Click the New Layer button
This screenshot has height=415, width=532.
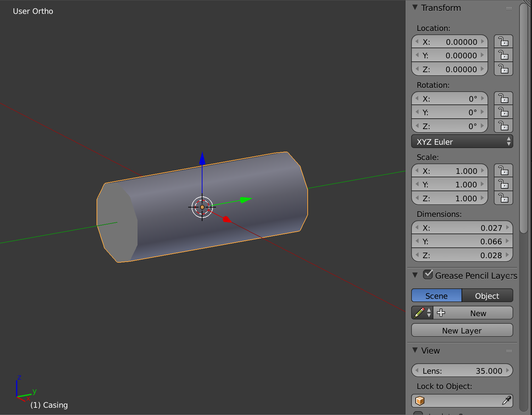point(462,330)
